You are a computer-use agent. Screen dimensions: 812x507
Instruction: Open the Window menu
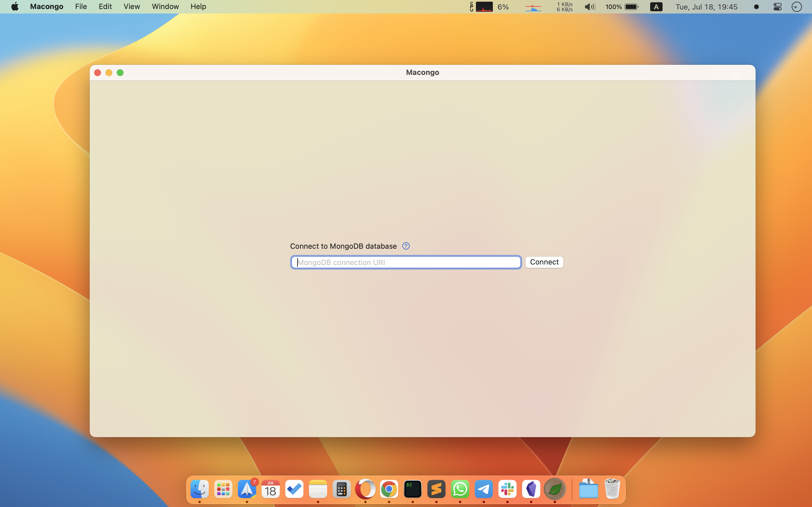click(x=165, y=7)
